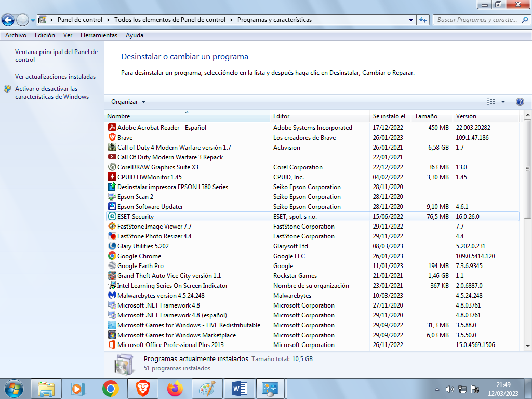Click the taskbar clock showing 21:49

point(503,389)
